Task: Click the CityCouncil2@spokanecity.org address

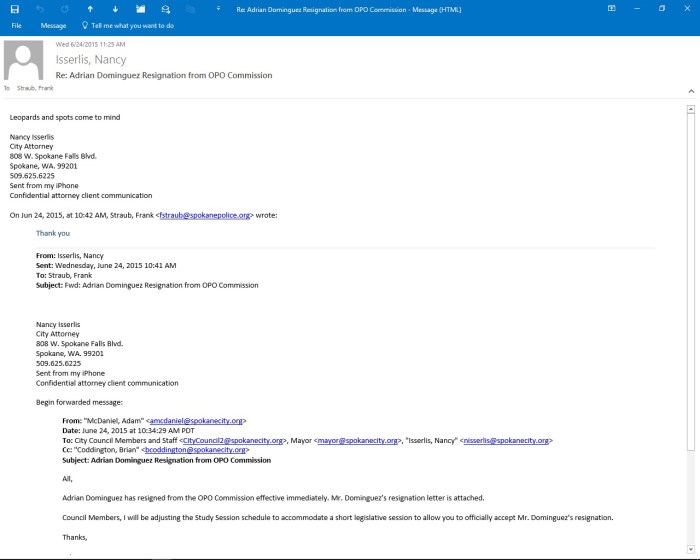Action: (x=233, y=440)
